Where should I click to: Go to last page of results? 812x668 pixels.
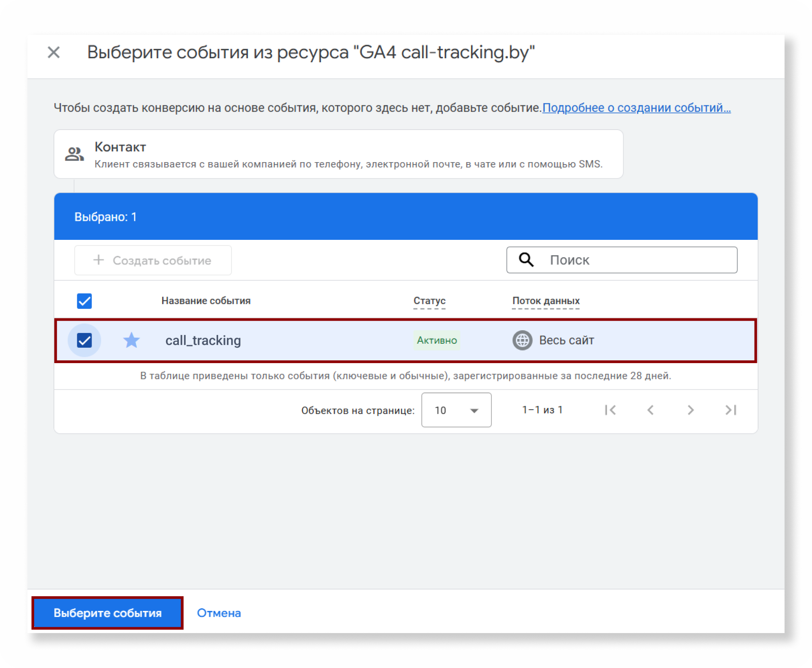pos(731,410)
